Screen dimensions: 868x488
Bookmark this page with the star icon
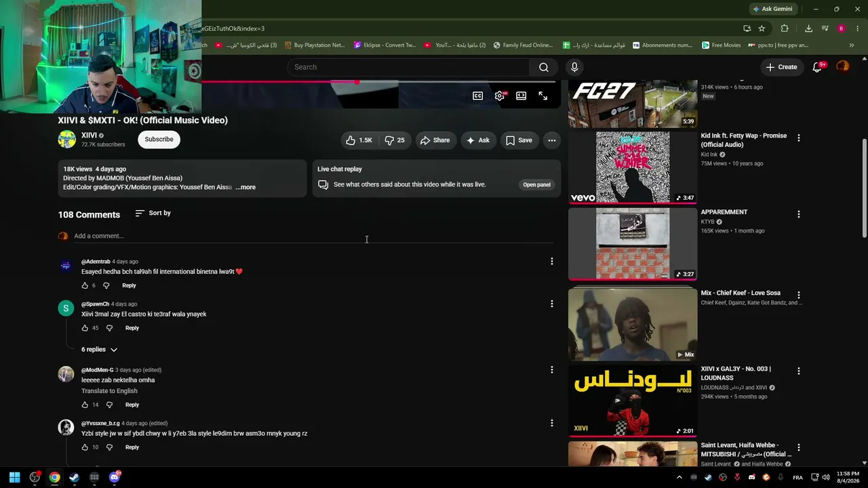click(x=762, y=28)
